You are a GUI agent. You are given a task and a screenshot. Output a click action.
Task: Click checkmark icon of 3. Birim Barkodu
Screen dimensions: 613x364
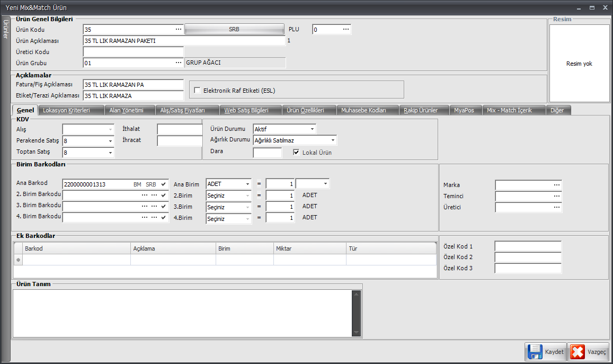[163, 206]
